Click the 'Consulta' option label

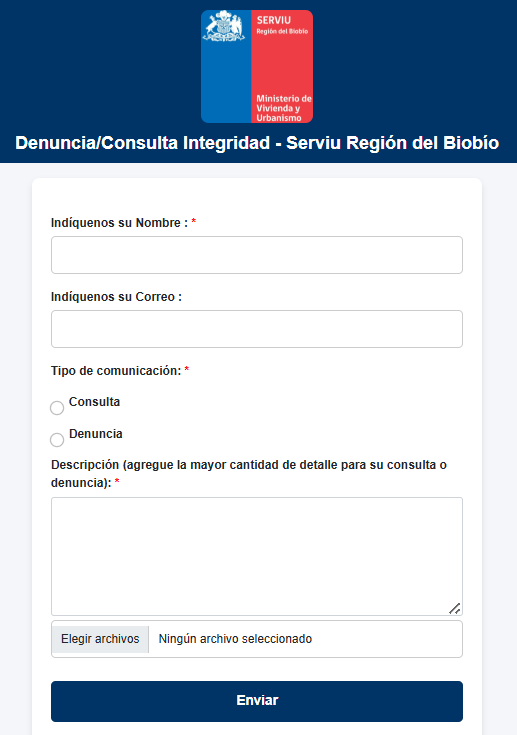(94, 402)
